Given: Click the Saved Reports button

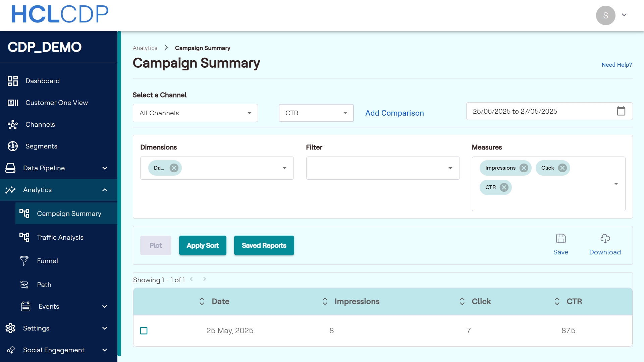Looking at the screenshot, I should click(264, 245).
